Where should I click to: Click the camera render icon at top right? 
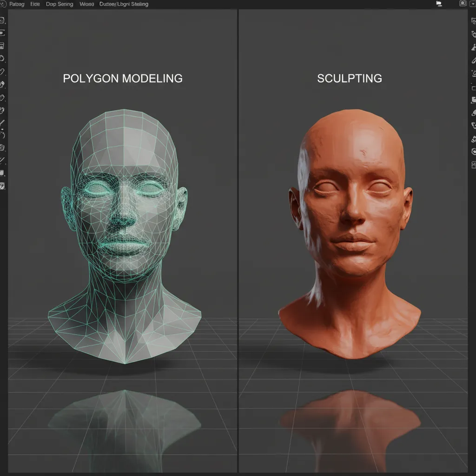coord(463,4)
